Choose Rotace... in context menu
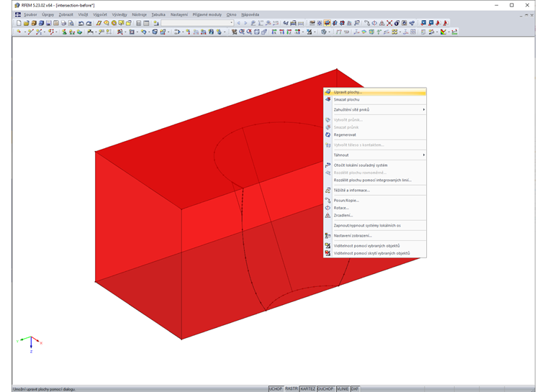Screen dimensions: 547x392 click(375, 208)
